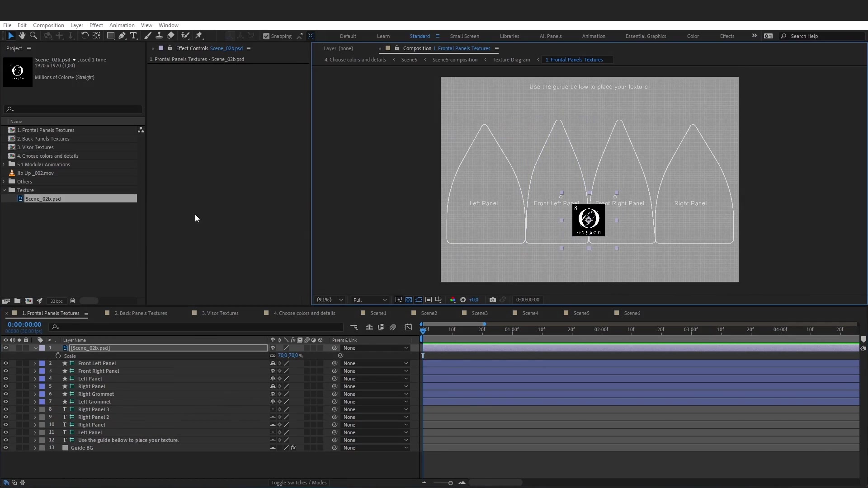Open the new folder icon in Project panel
This screenshot has width=868, height=488.
[17, 301]
